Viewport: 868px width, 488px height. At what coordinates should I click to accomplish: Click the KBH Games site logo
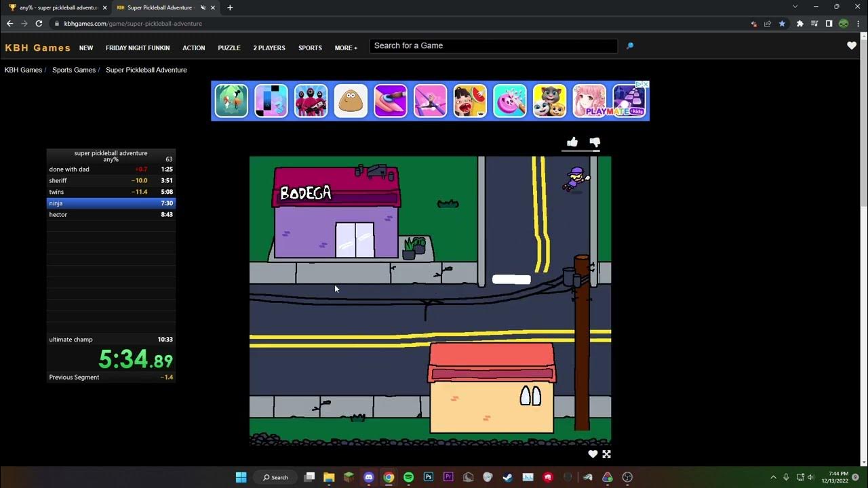(x=37, y=47)
